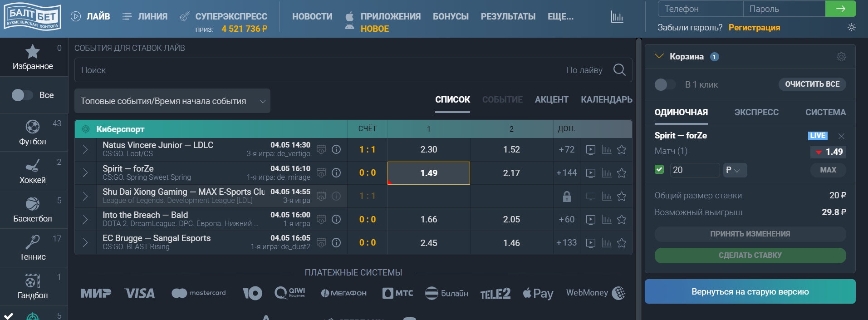Select Gandbol sport in sidebar
The width and height of the screenshot is (868, 320).
click(33, 286)
